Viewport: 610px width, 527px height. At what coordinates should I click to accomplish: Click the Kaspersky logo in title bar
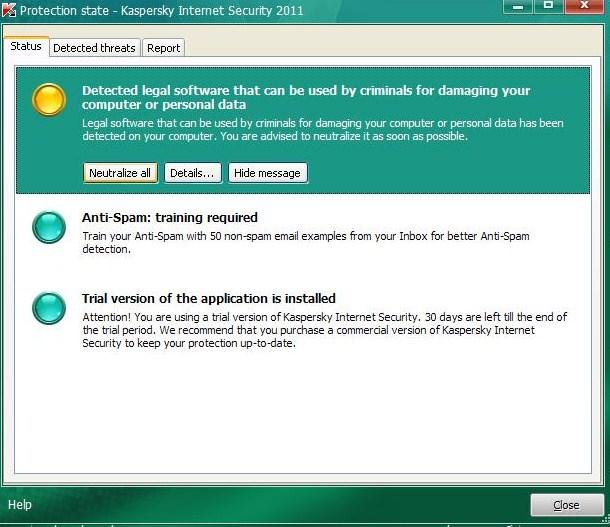point(10,10)
